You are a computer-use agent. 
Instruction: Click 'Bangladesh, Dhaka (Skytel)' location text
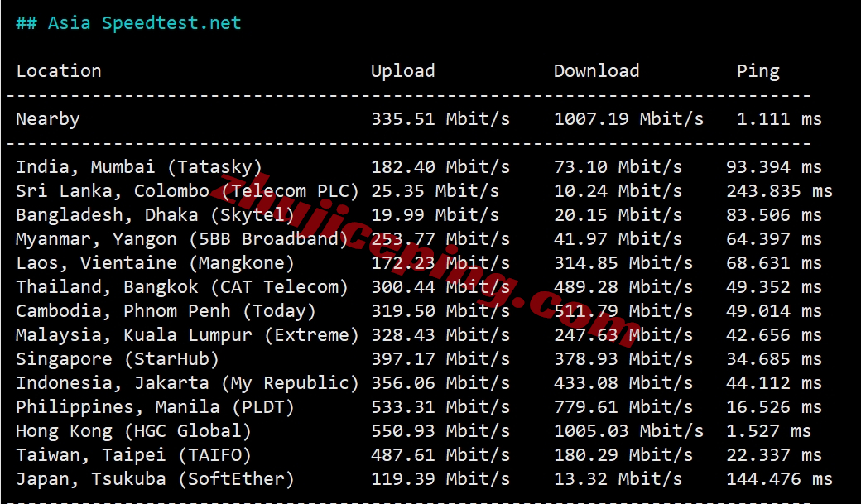point(156,214)
